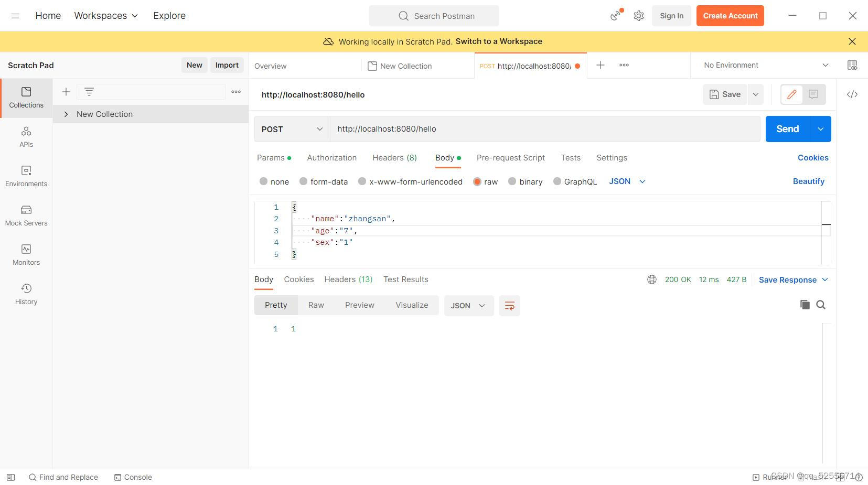
Task: Select the x-www-form-urlencoded body type
Action: [x=362, y=181]
